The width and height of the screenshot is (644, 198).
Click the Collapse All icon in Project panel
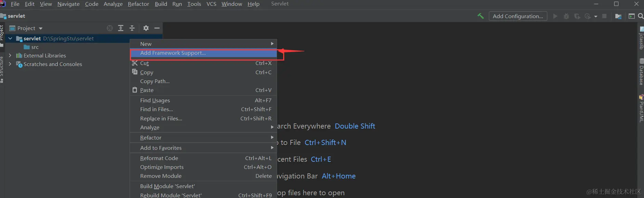coord(132,28)
